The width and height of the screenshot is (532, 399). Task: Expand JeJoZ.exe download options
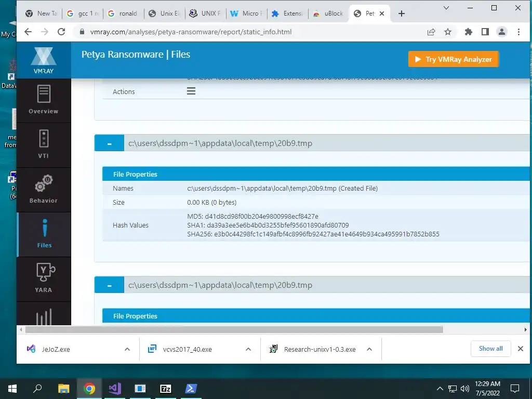coord(127,349)
